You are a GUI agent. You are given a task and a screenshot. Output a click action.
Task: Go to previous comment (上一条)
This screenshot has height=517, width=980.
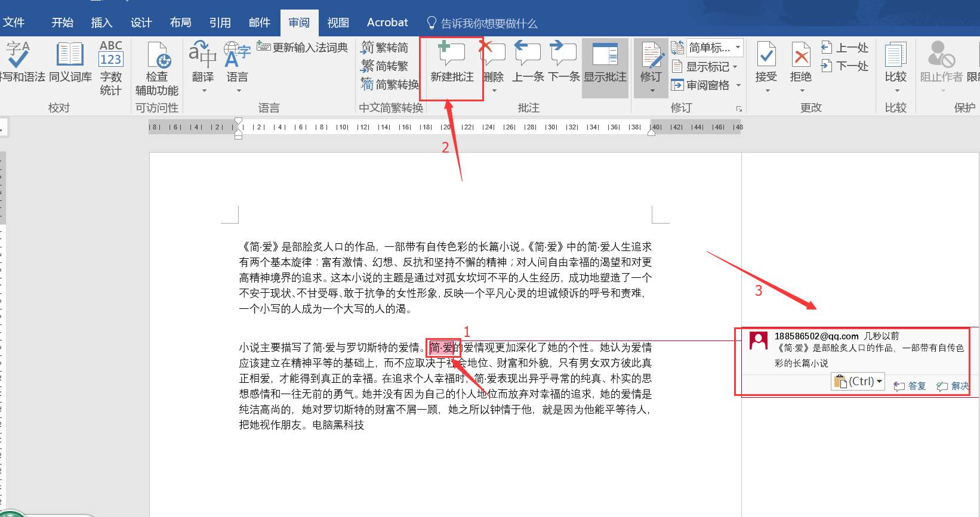[528, 62]
